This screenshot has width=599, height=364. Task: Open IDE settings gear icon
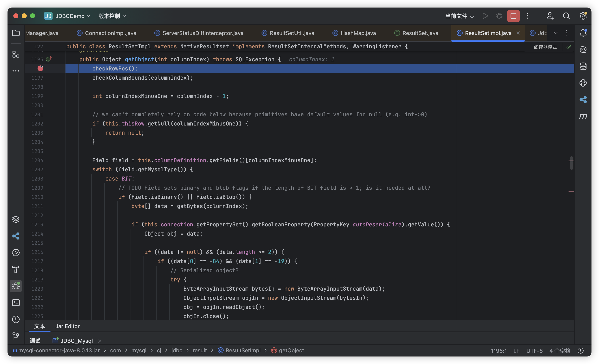(583, 16)
